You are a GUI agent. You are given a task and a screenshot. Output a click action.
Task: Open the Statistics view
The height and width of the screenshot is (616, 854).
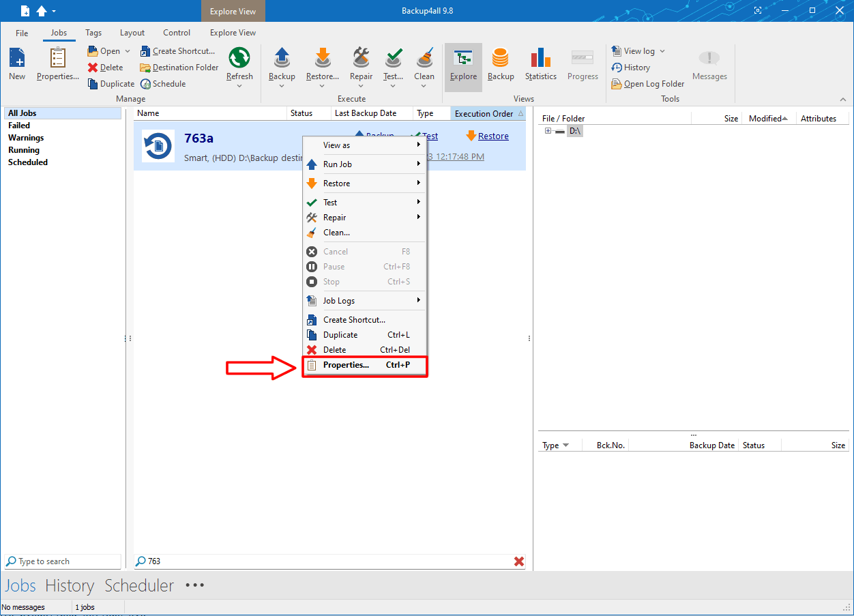tap(540, 65)
